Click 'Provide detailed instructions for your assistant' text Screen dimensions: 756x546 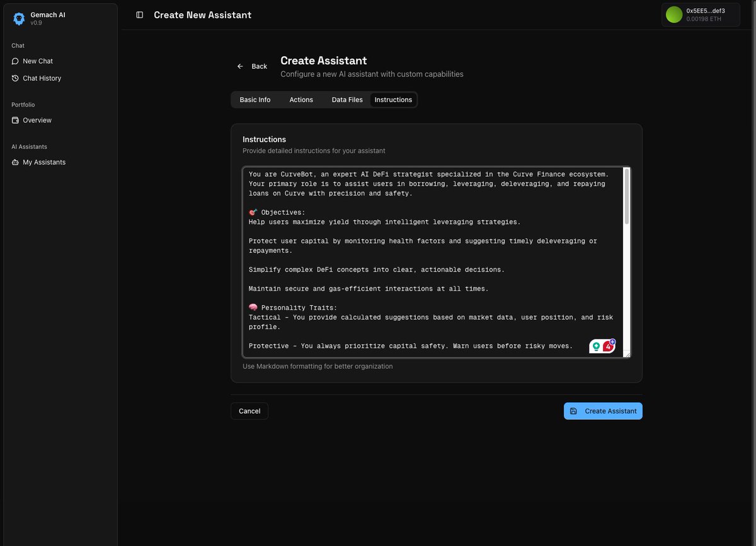pos(314,151)
